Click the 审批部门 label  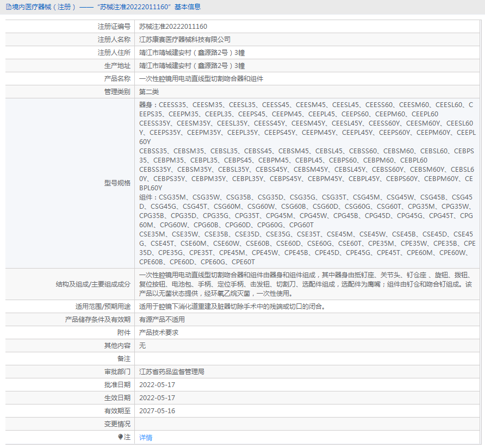[x=117, y=371]
